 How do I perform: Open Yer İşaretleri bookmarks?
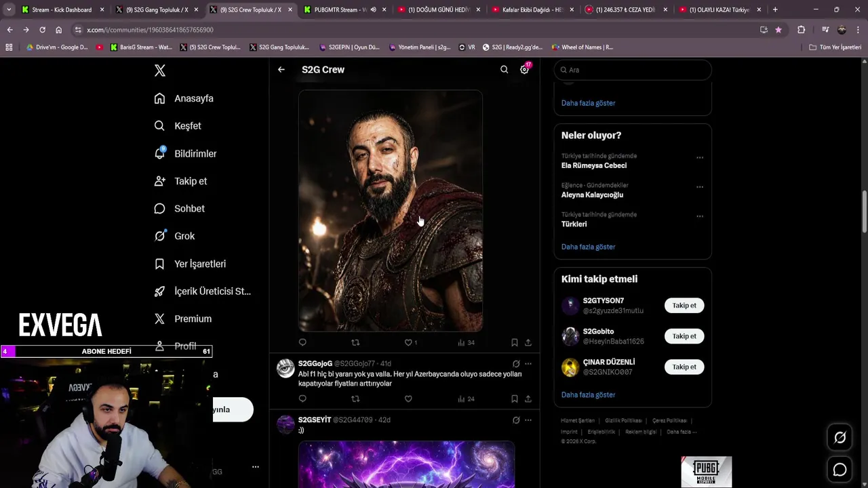[x=190, y=264]
